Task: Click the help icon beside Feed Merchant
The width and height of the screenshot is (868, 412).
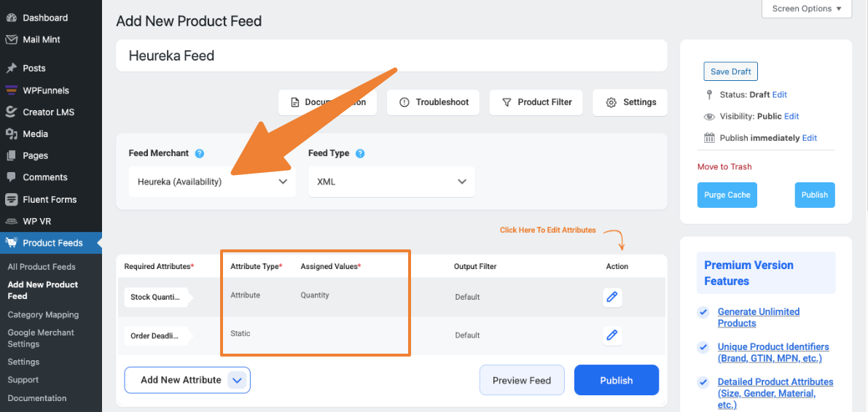Action: click(x=200, y=154)
